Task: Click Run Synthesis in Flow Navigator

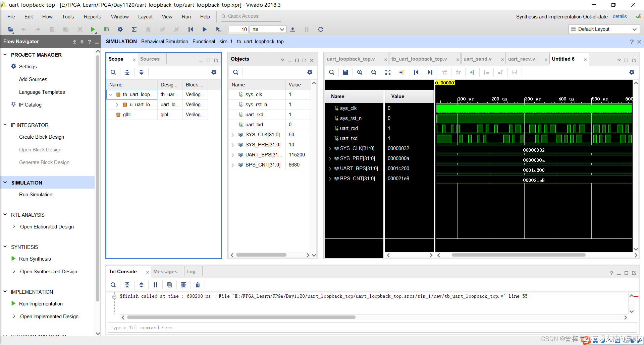Action: pos(35,259)
